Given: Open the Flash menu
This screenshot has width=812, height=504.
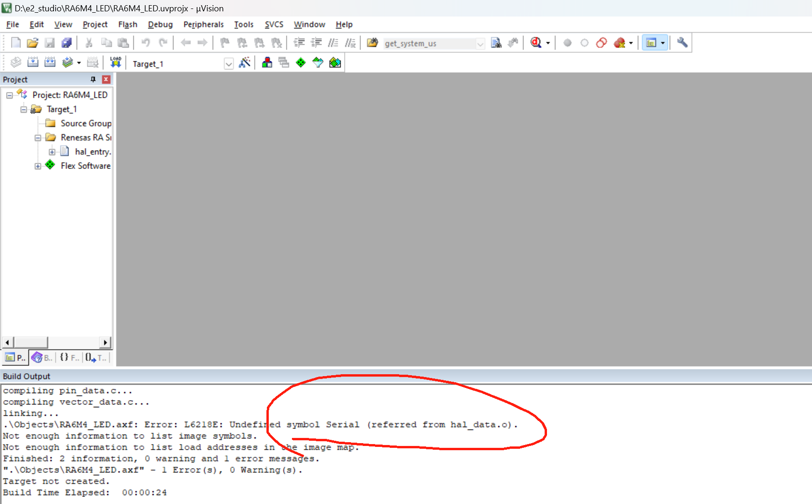Looking at the screenshot, I should (x=128, y=25).
